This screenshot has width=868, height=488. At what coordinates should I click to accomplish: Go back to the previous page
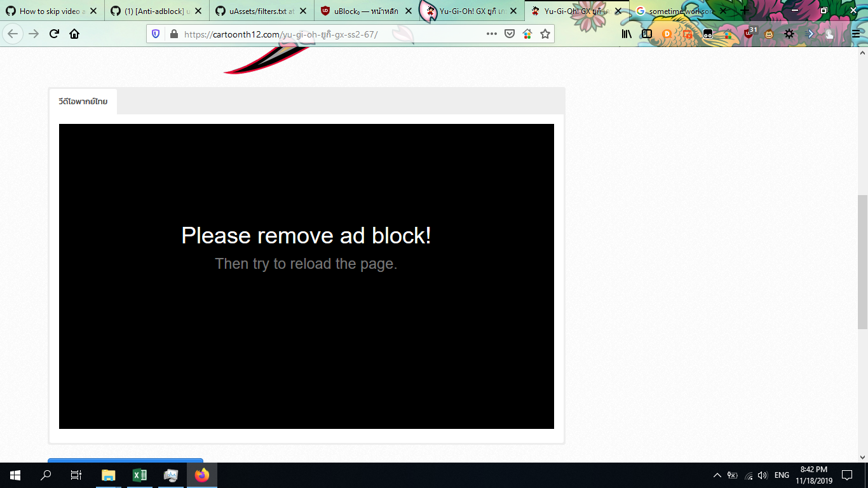pos(11,34)
